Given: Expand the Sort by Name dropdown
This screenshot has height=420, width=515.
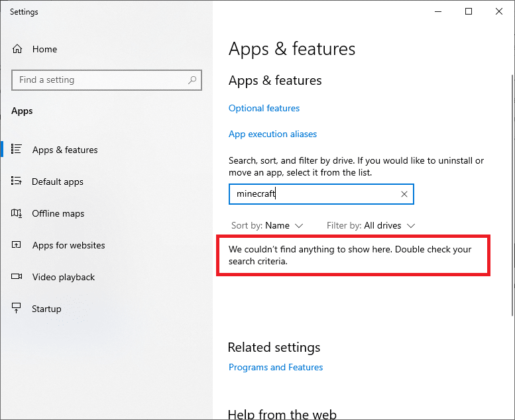Looking at the screenshot, I should click(x=267, y=226).
